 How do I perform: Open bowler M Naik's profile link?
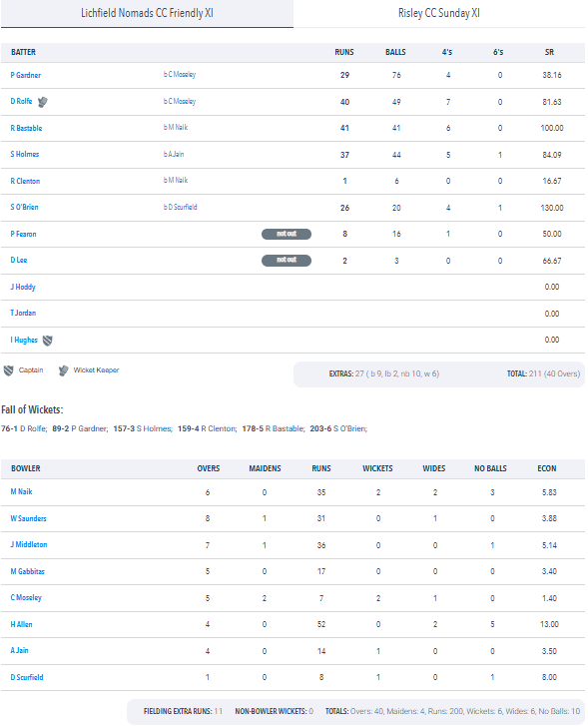coord(21,491)
